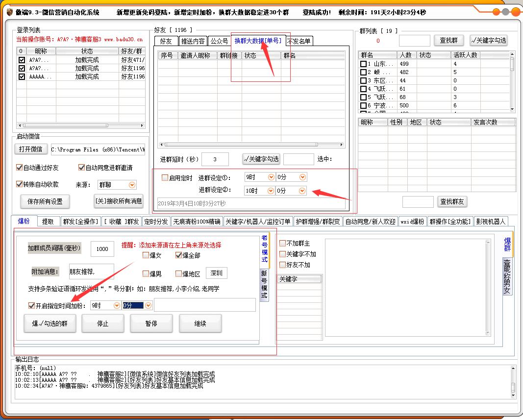This screenshot has height=420, width=523.
Task: Click the 查找群 button
Action: point(448,40)
